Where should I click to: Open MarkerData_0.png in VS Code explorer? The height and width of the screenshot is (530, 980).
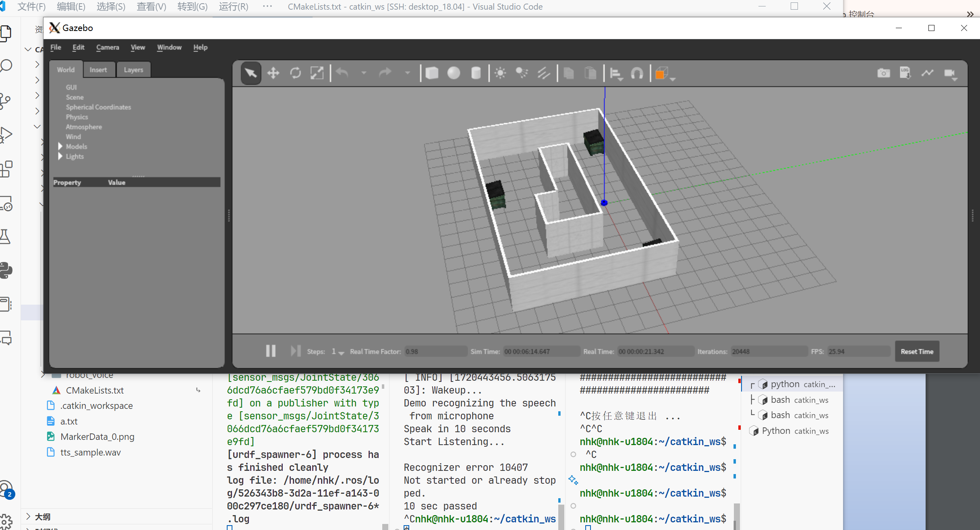(97, 437)
